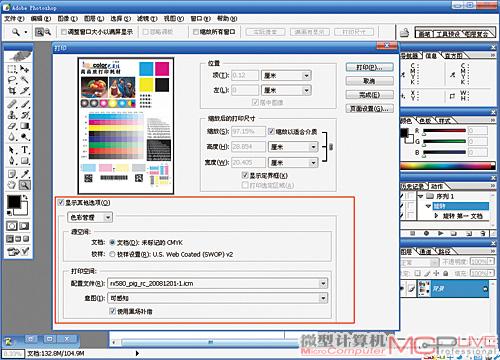
Task: Toggle visibility of the 背景 layer
Action: 403,289
